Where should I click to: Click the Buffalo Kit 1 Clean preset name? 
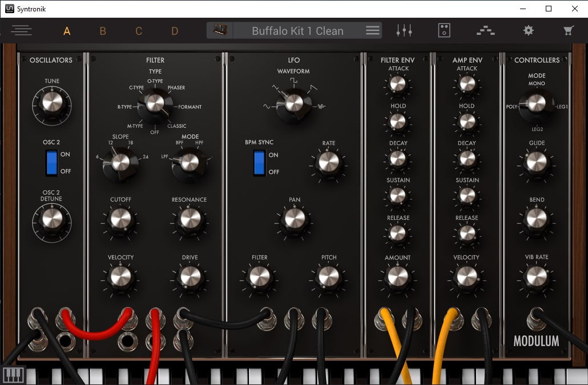pyautogui.click(x=298, y=31)
